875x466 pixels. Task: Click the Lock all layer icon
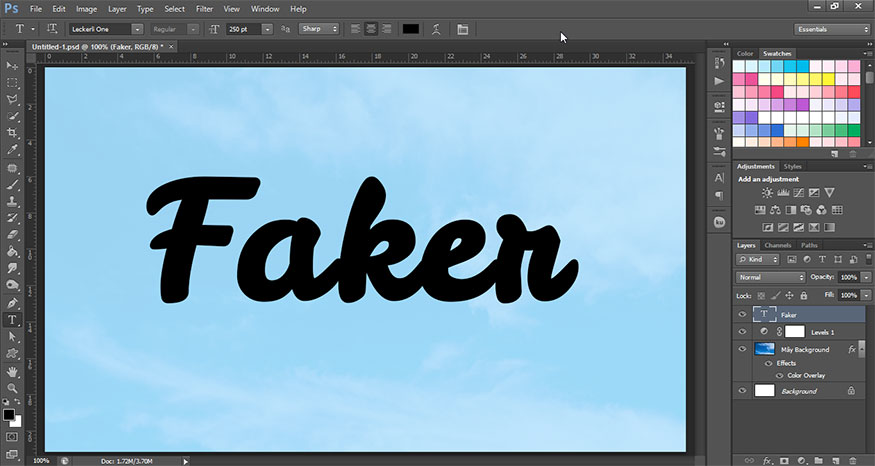coord(804,295)
